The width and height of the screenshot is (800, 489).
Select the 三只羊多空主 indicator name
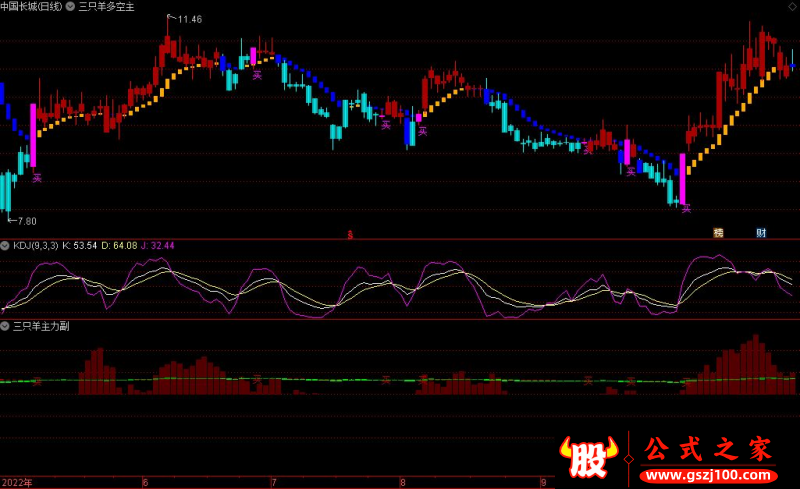106,7
